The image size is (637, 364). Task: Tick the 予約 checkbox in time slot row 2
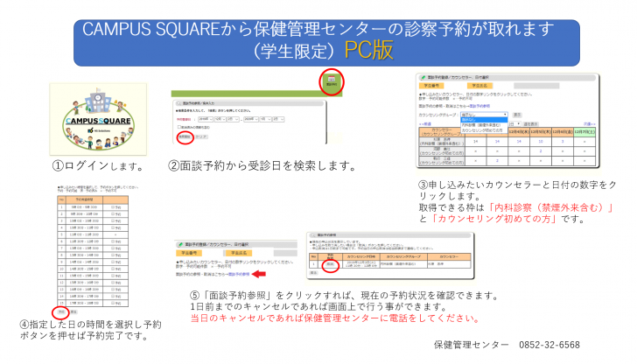[x=113, y=213]
